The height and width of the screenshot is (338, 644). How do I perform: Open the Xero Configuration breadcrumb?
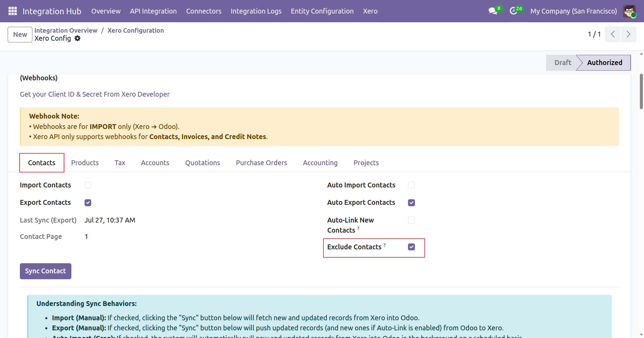pos(136,30)
